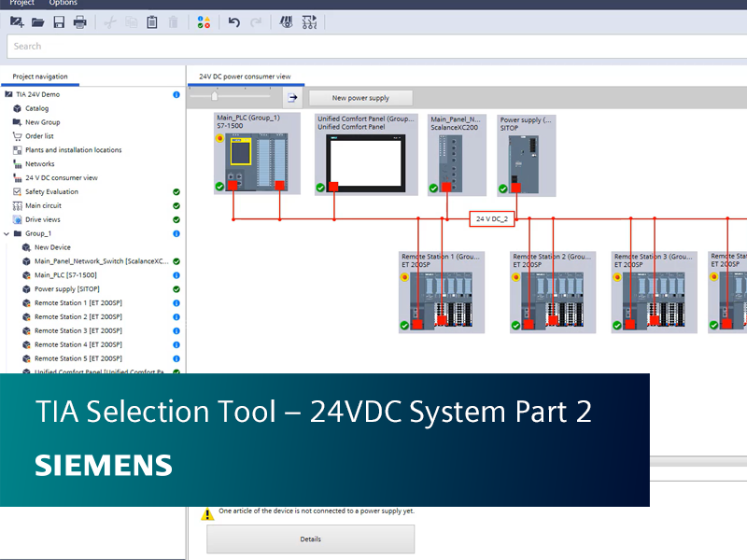Click the arrow button next to zoom slider
The image size is (747, 560).
[292, 96]
